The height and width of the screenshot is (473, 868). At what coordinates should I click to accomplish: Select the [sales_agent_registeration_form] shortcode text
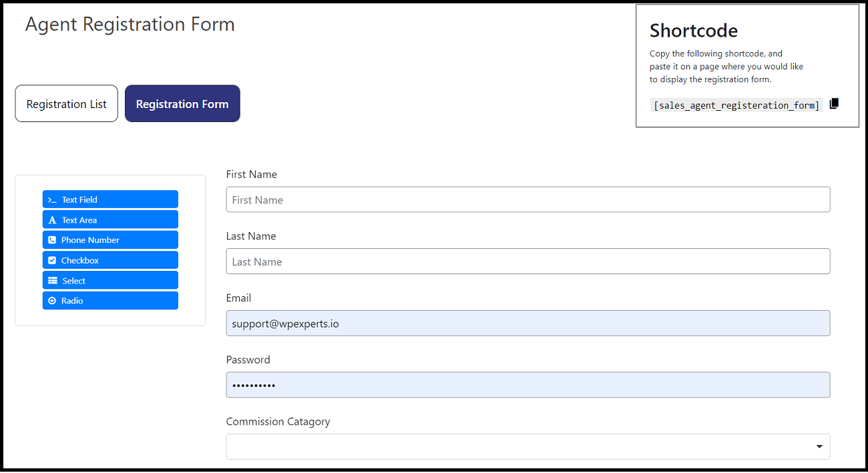click(x=736, y=105)
